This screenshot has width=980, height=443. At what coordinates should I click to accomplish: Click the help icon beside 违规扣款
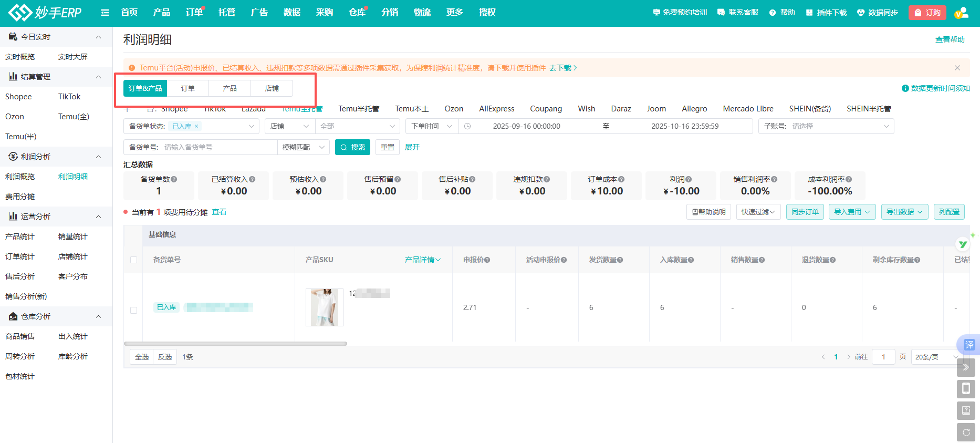pyautogui.click(x=547, y=179)
